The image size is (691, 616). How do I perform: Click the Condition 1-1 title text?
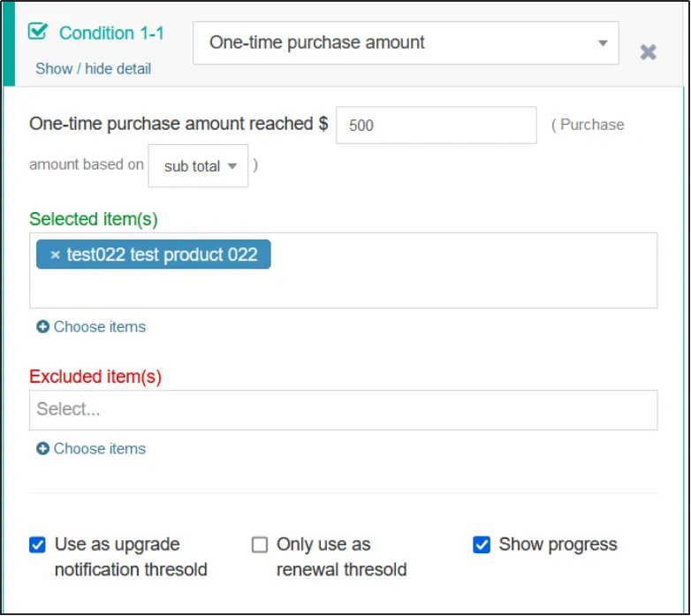click(x=111, y=33)
